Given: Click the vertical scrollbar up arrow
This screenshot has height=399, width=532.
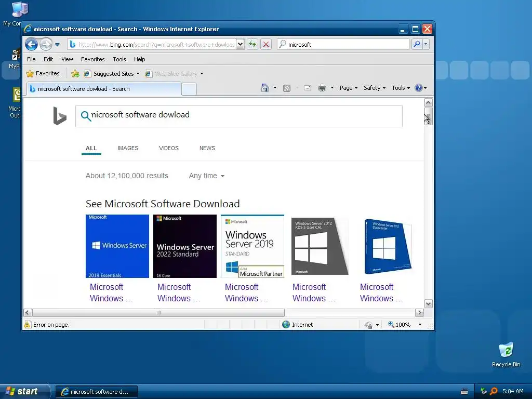Looking at the screenshot, I should 429,102.
